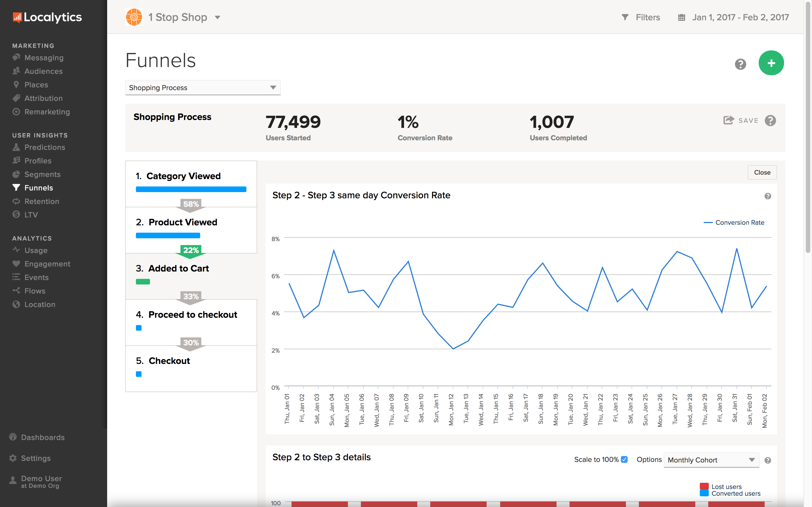The width and height of the screenshot is (812, 507).
Task: Open Retention in the sidebar
Action: coord(42,201)
